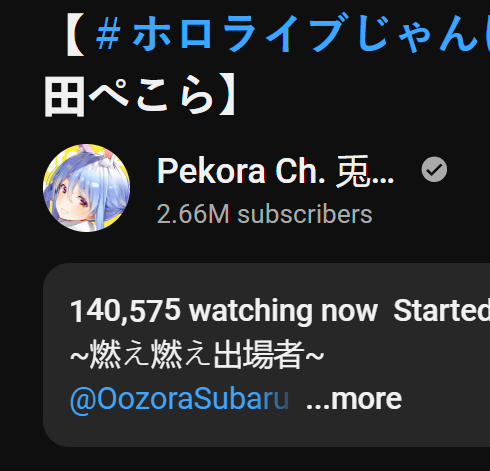Click the 140,575 viewer number
The image size is (490, 471).
pos(125,311)
